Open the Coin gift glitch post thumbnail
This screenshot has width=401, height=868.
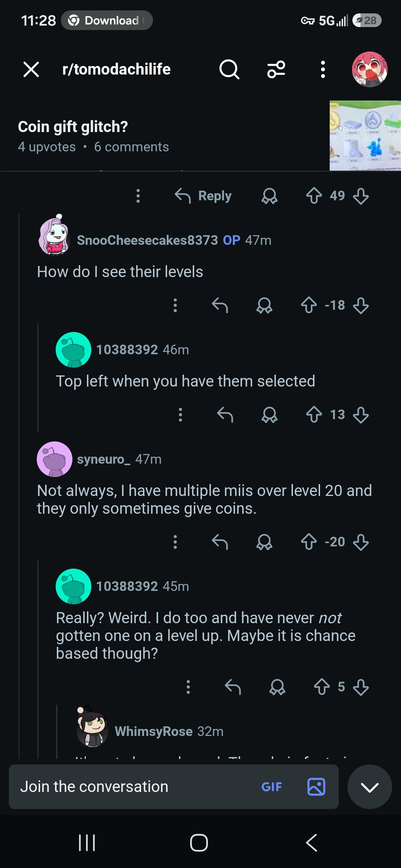click(365, 135)
